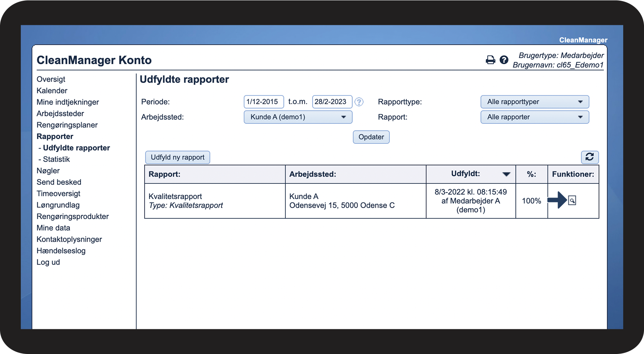Open help via question mark circle icon
Viewport: 644px width, 354px height.
504,60
